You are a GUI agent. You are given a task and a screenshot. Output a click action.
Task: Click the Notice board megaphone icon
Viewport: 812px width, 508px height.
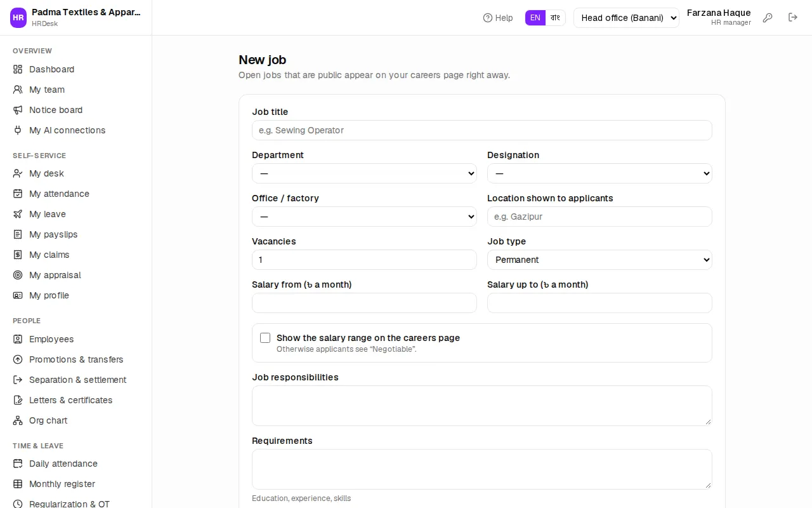coord(18,110)
